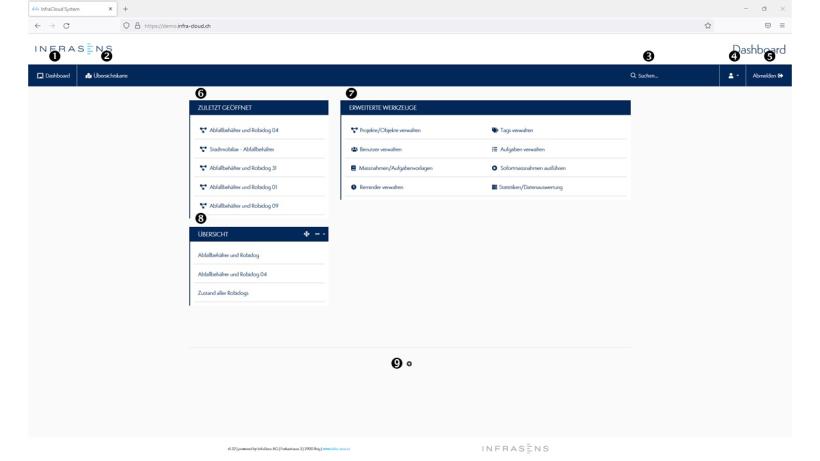
Task: Expand the user account dropdown
Action: [x=733, y=76]
